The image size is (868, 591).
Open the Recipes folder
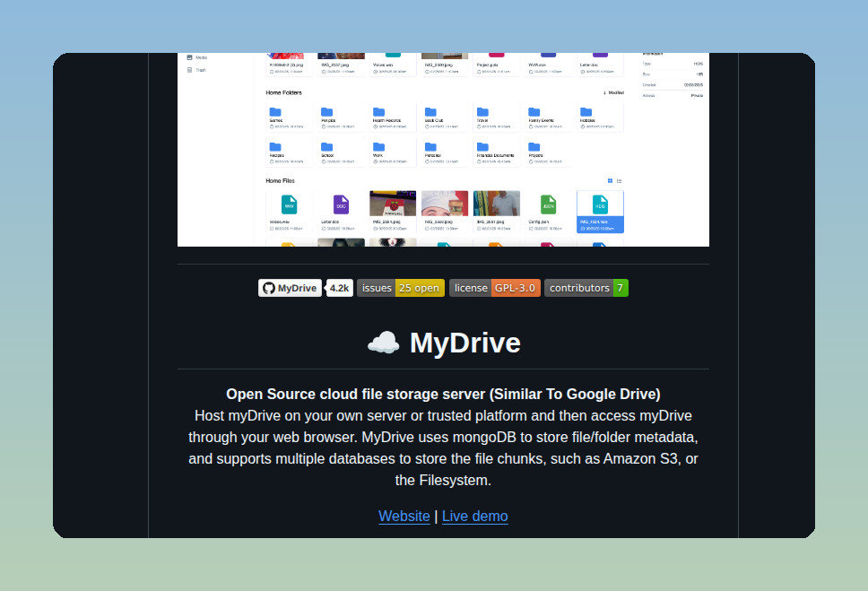point(275,147)
